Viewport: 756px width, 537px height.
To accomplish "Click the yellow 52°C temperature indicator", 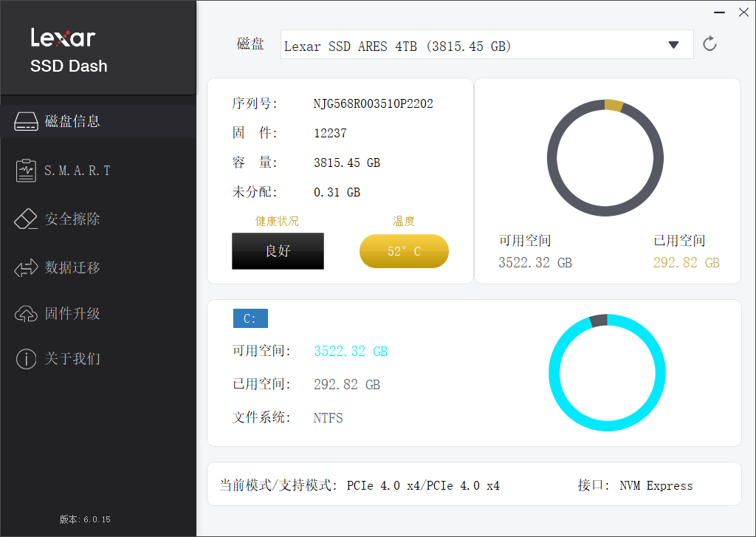I will (404, 250).
